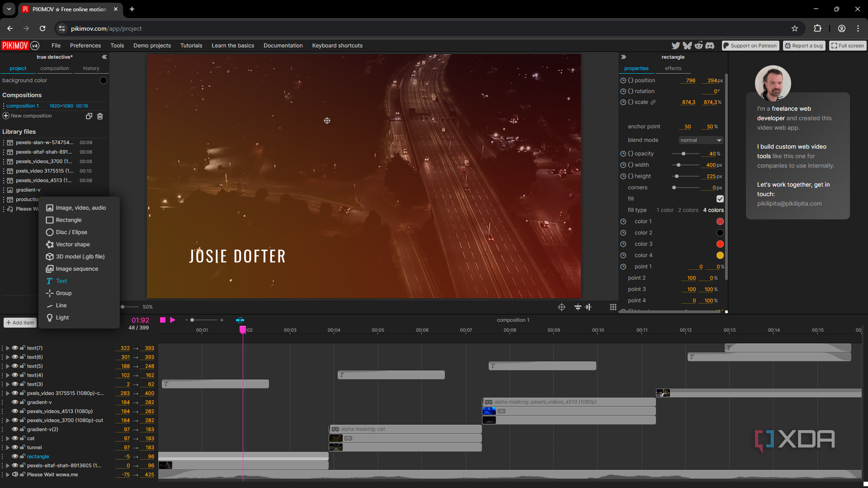This screenshot has height=488, width=868.
Task: Toggle the grid overlay icon
Action: click(613, 307)
